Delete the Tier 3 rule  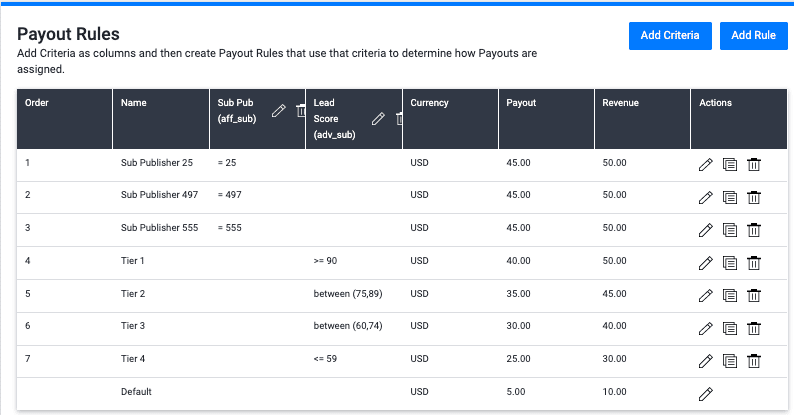754,328
